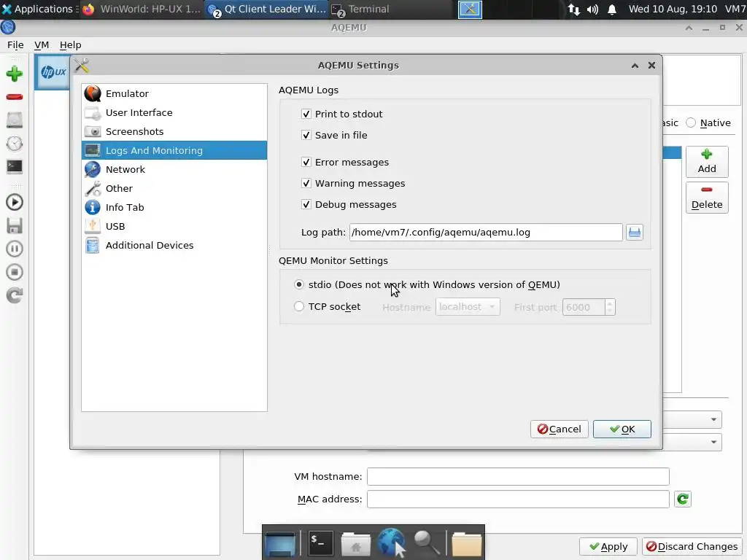Open the Help menu
This screenshot has width=747, height=560.
pyautogui.click(x=70, y=44)
